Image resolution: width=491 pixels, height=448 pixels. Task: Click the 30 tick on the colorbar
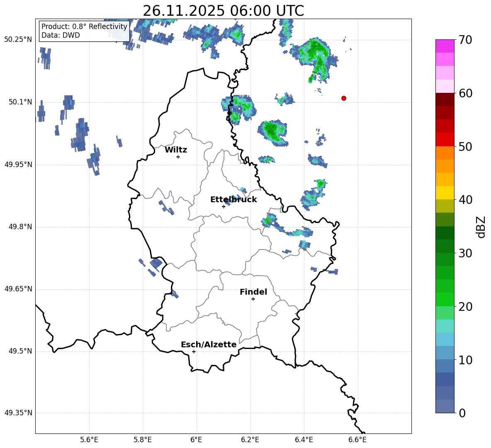tap(465, 253)
